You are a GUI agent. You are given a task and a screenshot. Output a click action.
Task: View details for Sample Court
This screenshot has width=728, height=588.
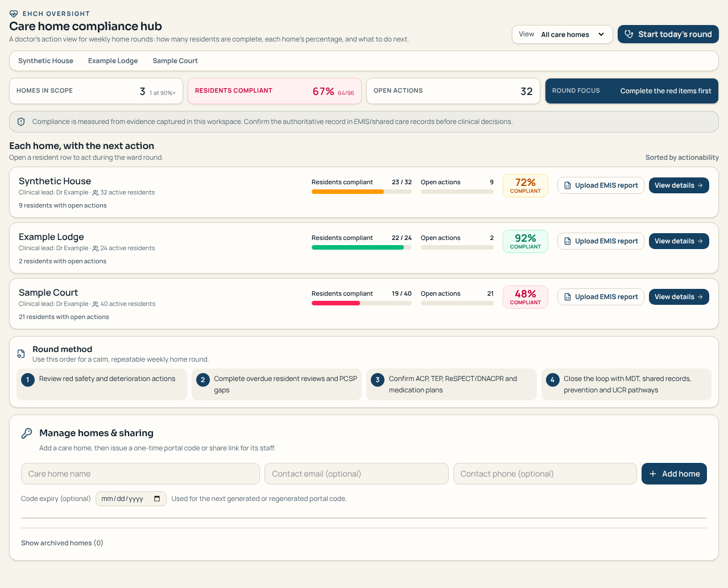click(679, 297)
